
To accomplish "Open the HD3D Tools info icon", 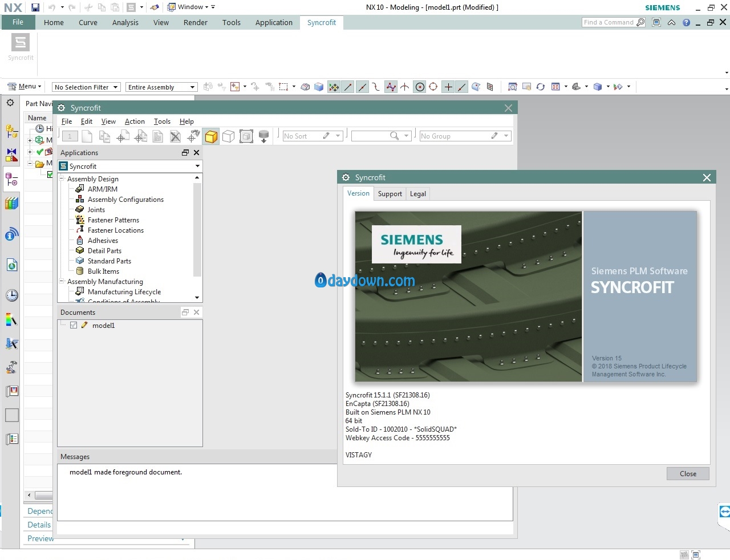I will click(x=11, y=234).
